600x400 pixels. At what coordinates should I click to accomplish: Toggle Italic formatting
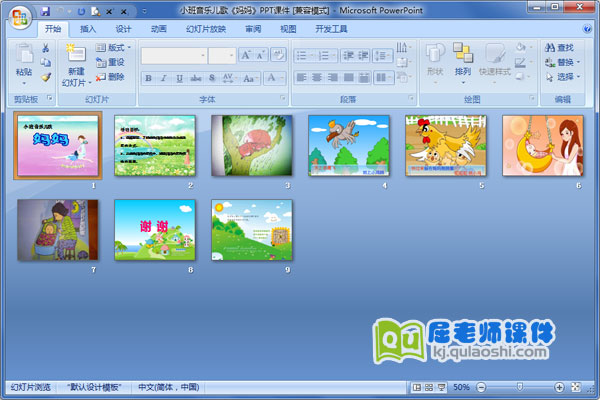(164, 78)
